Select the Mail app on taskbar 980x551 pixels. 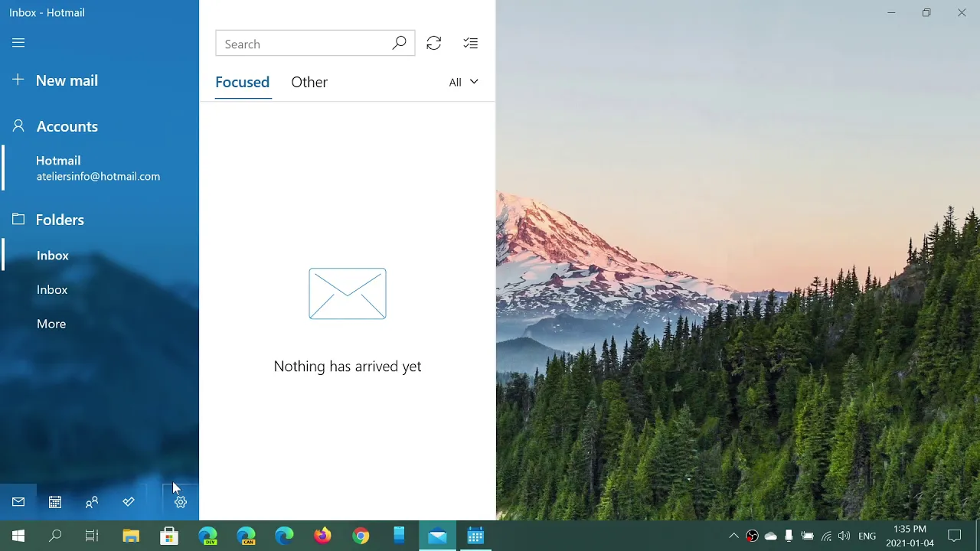437,536
